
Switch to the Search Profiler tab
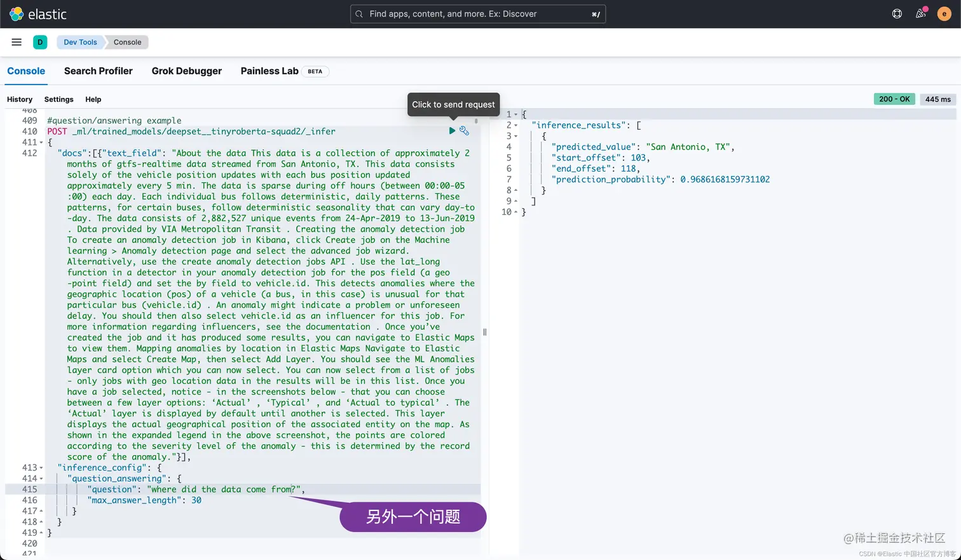click(99, 71)
